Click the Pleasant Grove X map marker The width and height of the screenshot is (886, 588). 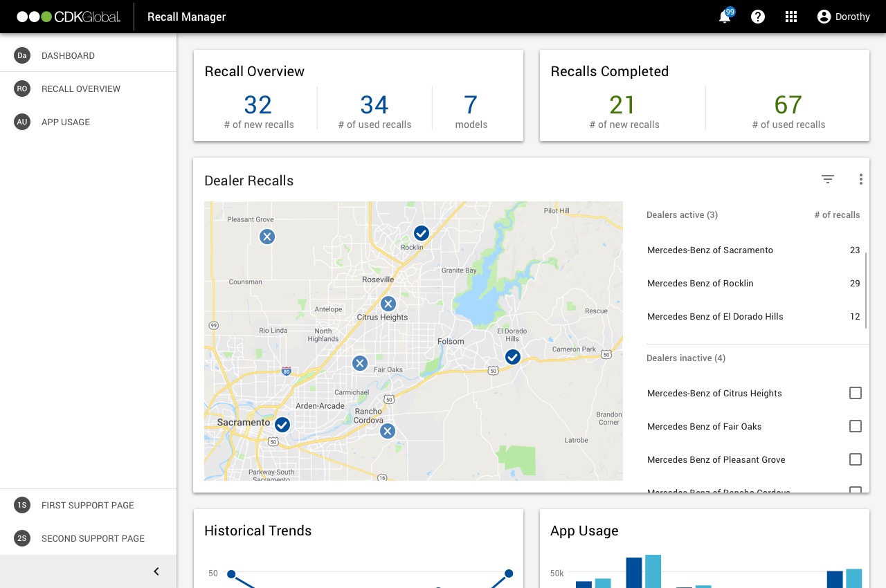tap(267, 237)
